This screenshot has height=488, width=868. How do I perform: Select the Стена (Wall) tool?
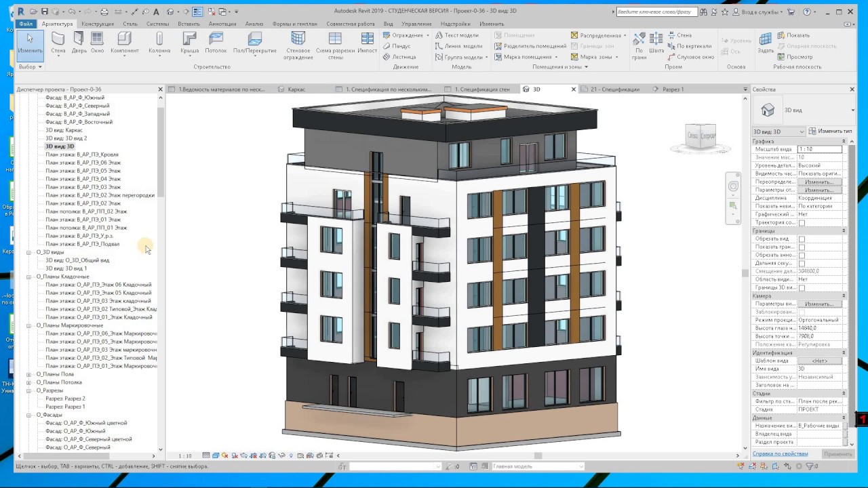(58, 43)
